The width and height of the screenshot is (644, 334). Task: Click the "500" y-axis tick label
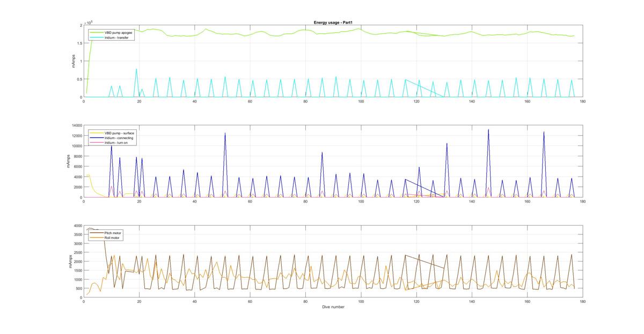(x=79, y=289)
